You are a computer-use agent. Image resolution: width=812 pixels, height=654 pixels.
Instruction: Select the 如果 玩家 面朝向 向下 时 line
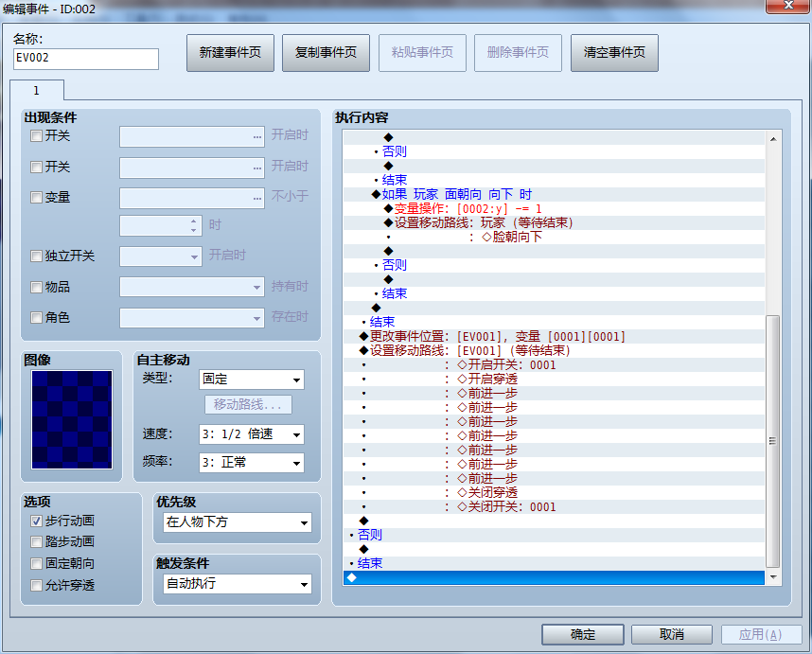[554, 195]
